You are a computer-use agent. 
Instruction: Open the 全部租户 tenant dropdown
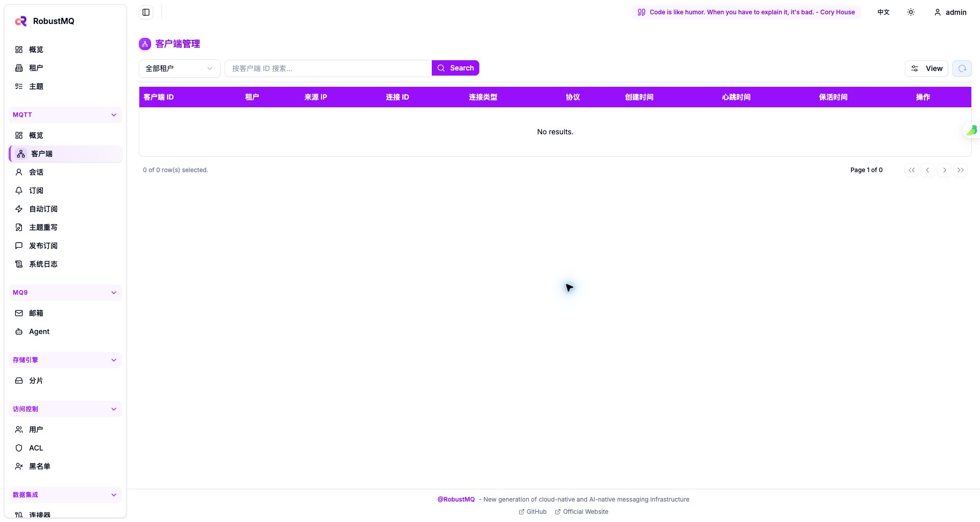[x=180, y=68]
